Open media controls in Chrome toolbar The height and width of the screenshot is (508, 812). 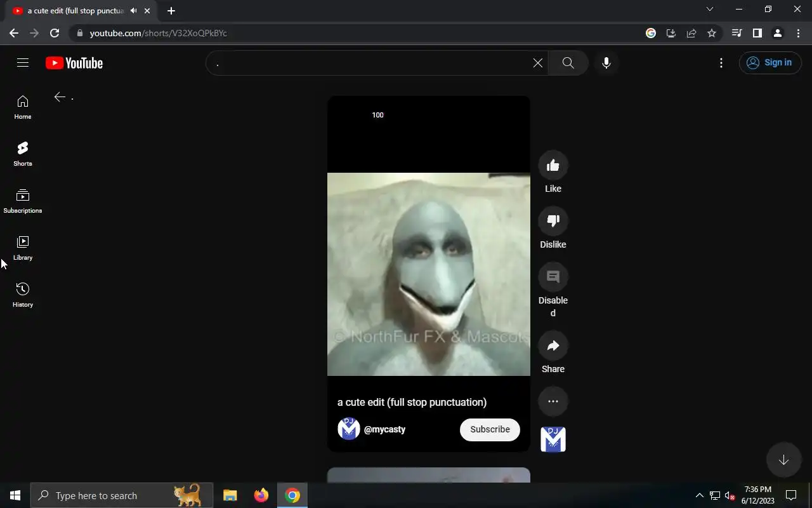point(737,33)
